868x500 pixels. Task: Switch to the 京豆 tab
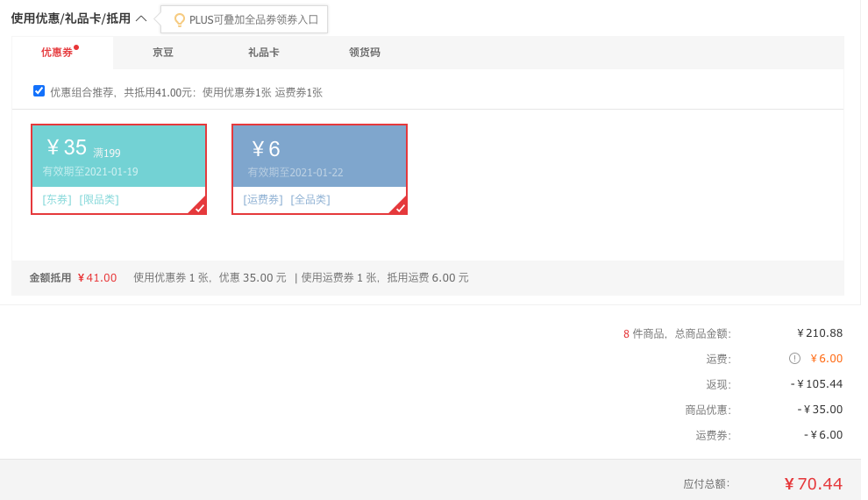tap(163, 53)
